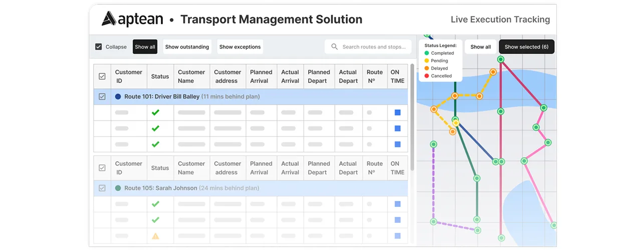Viewport: 644px width, 251px height.
Task: Click the ON TIME square beside the warning triangle
Action: [x=397, y=235]
